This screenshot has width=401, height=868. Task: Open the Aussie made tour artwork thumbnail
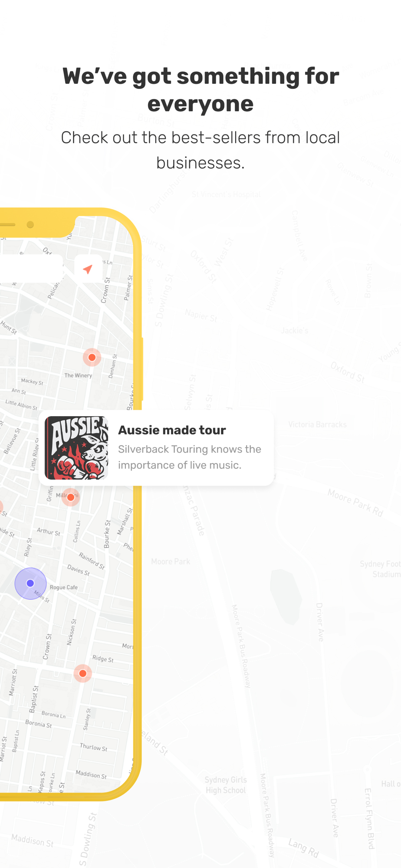pos(76,448)
